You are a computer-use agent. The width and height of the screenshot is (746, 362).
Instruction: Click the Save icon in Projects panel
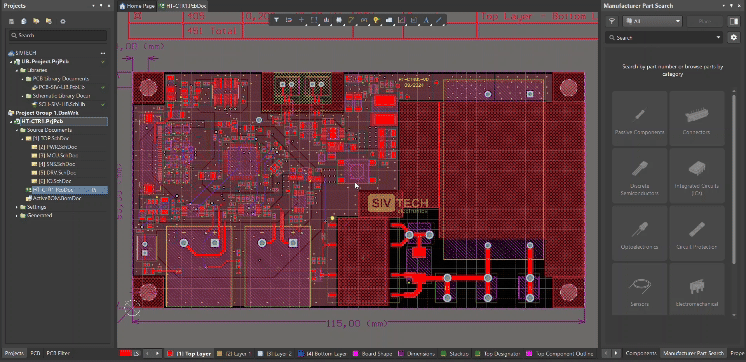point(11,21)
